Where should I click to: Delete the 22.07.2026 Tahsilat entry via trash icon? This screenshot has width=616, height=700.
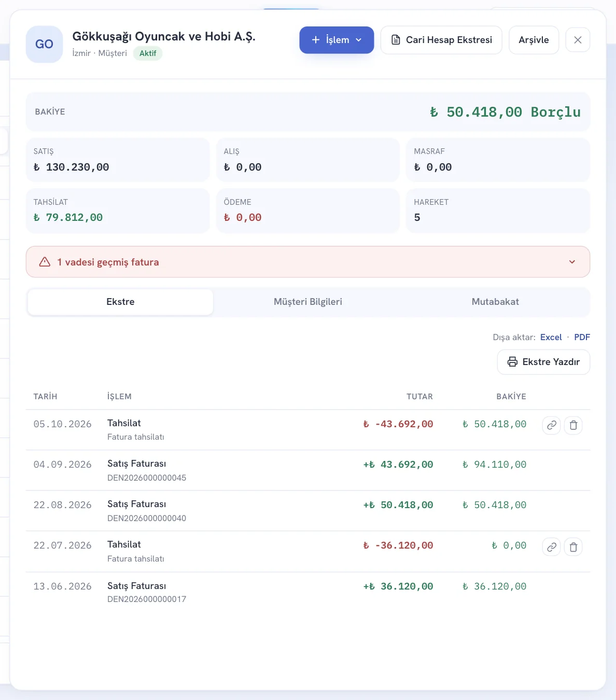pos(573,547)
